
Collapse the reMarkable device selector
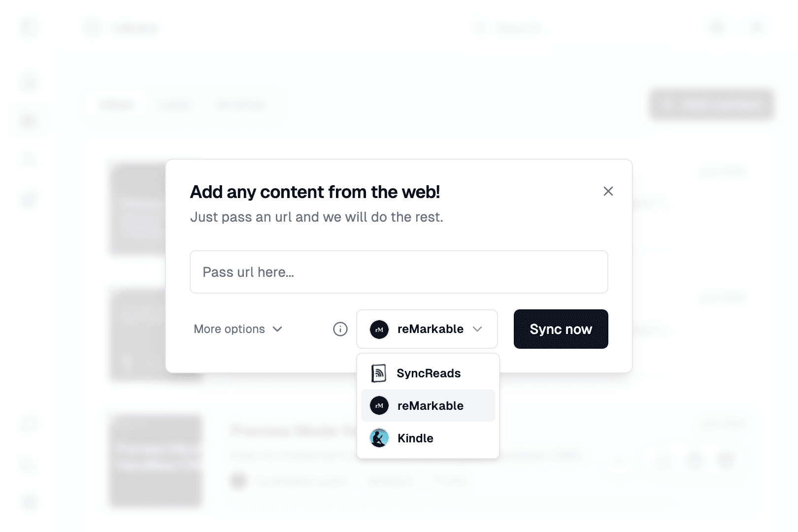(x=427, y=329)
